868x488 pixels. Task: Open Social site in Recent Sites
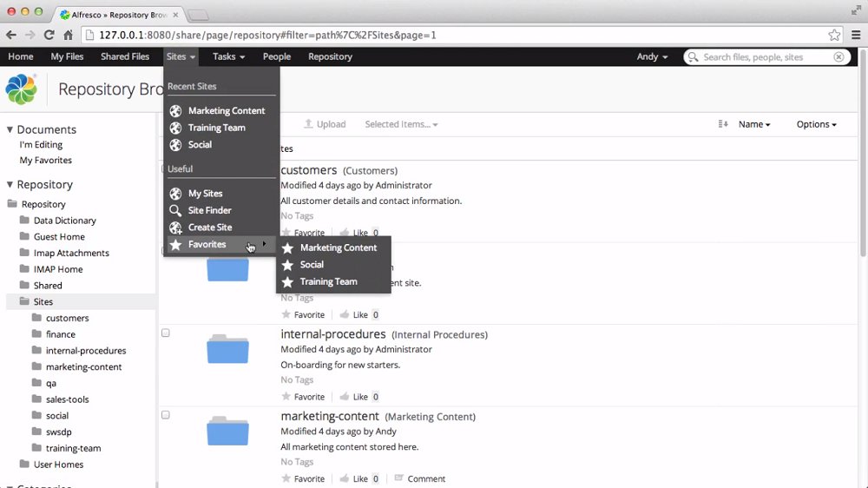200,144
